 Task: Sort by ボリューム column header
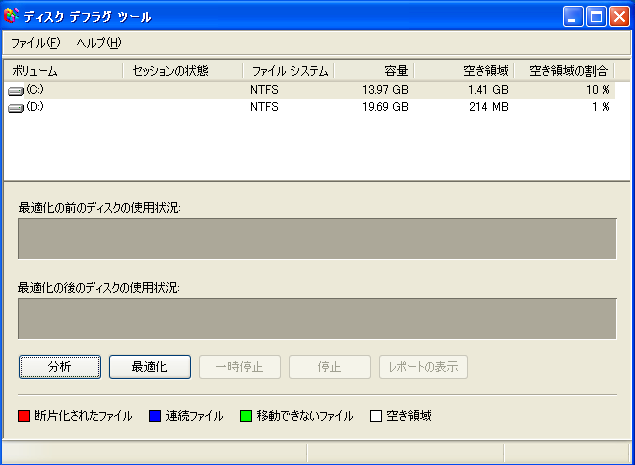pos(63,71)
